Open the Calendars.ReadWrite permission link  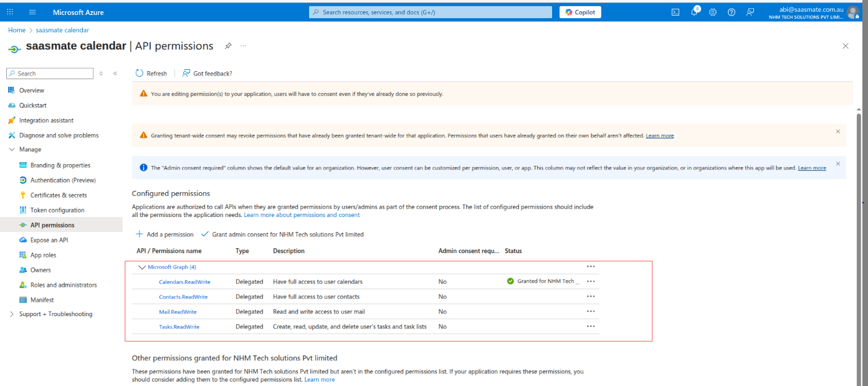(x=184, y=282)
